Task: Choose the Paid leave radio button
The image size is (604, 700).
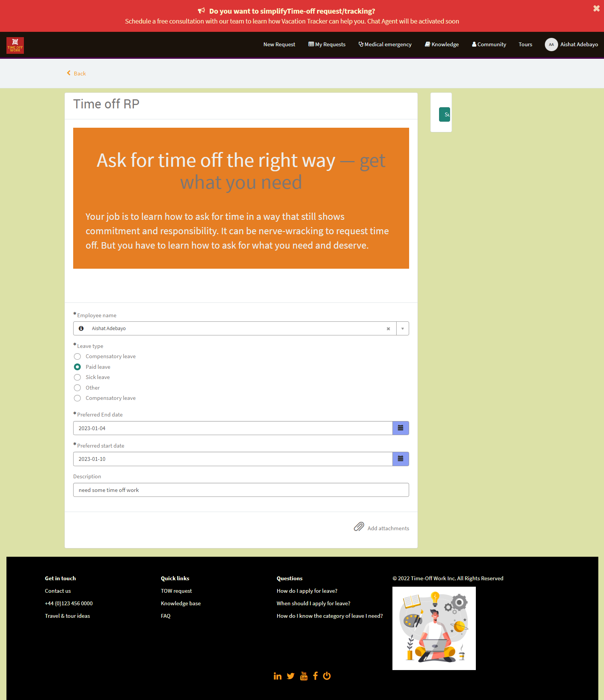Action: (x=77, y=367)
